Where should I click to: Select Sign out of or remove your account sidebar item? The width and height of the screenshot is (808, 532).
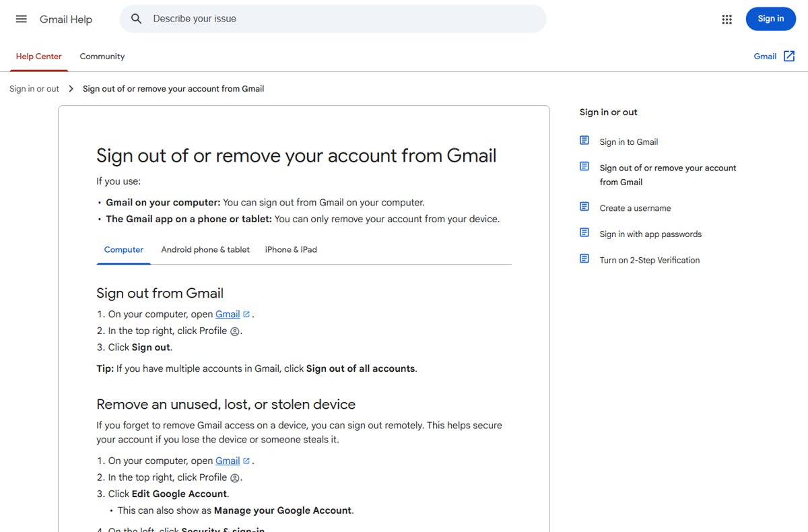(668, 175)
